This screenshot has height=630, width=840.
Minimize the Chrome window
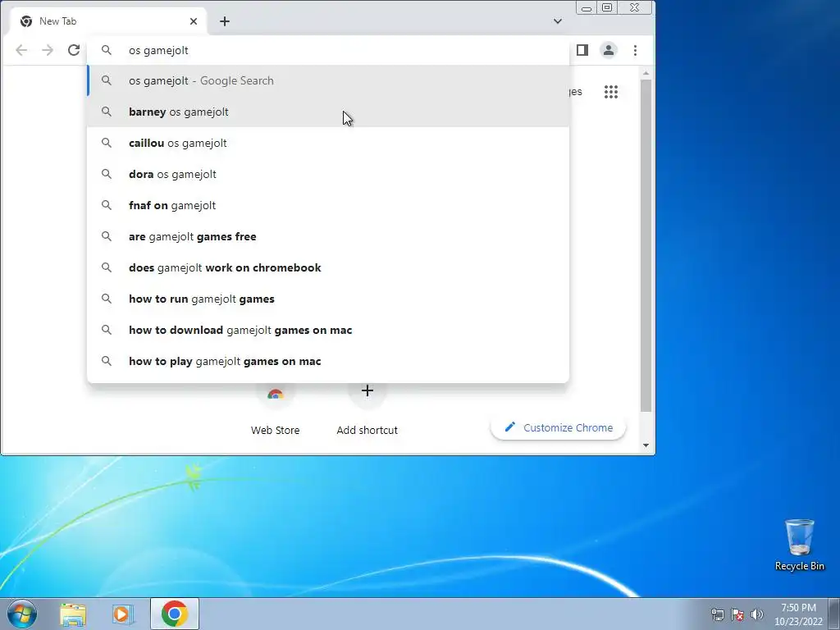tap(587, 8)
